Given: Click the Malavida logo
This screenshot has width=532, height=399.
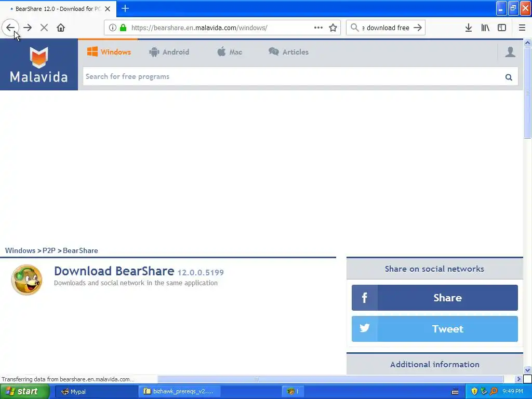Looking at the screenshot, I should pyautogui.click(x=39, y=64).
